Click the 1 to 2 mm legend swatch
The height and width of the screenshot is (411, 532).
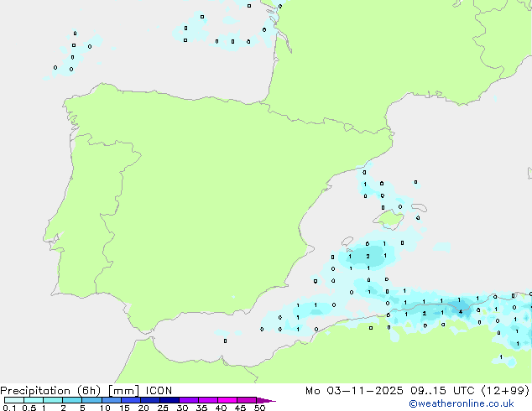click(53, 400)
